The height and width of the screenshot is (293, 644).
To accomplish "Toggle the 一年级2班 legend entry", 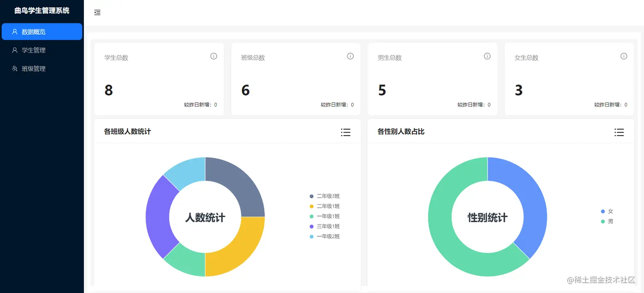I will (x=325, y=237).
